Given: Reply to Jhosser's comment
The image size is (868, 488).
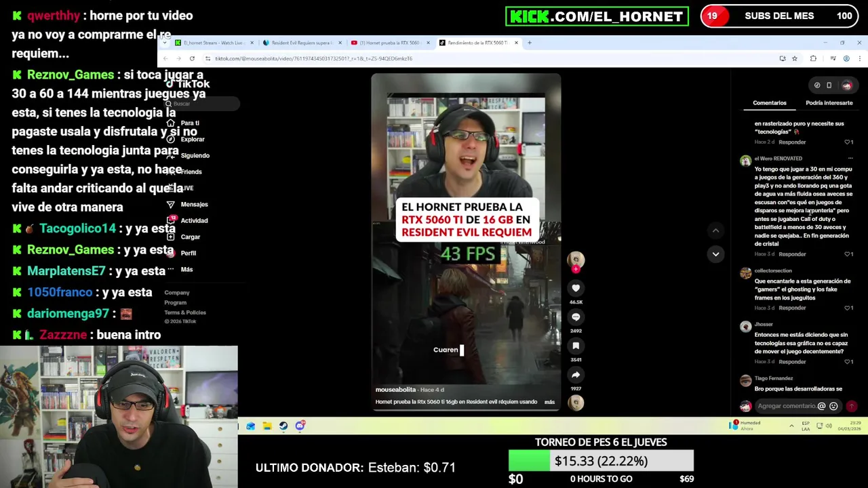Looking at the screenshot, I should tap(792, 362).
